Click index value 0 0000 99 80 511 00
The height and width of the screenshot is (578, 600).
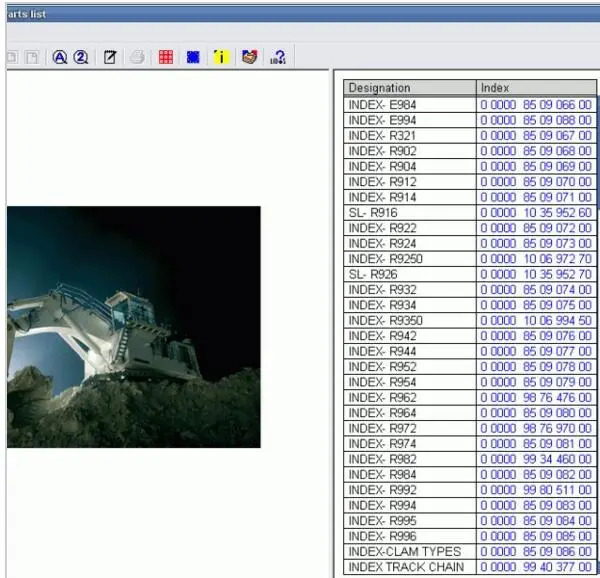(536, 490)
